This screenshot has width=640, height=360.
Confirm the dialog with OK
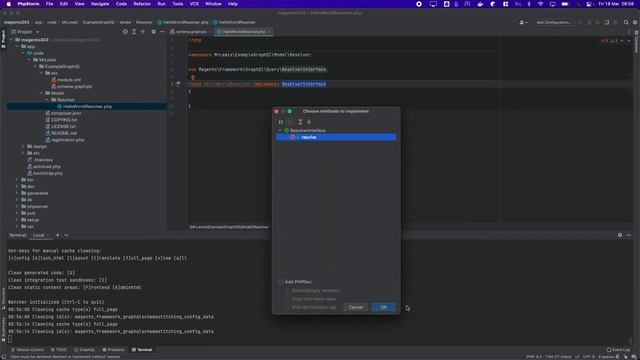383,307
